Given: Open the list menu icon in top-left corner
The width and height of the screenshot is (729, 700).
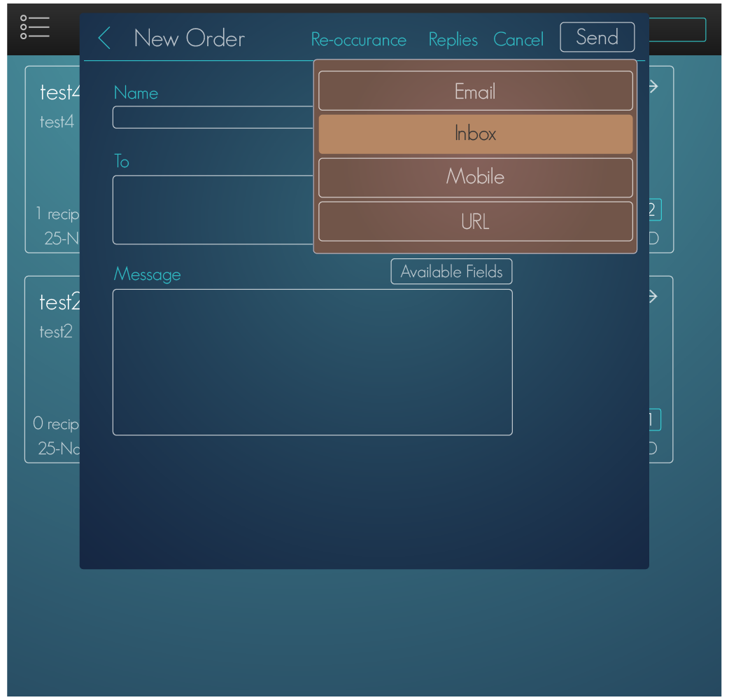Looking at the screenshot, I should point(35,27).
